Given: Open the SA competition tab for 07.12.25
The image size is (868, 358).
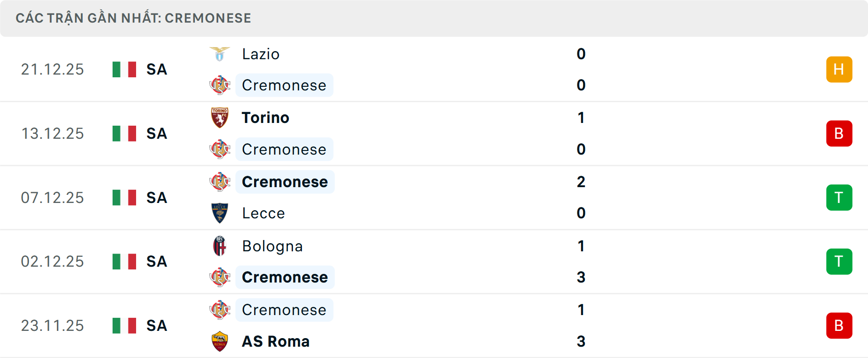Looking at the screenshot, I should (156, 198).
